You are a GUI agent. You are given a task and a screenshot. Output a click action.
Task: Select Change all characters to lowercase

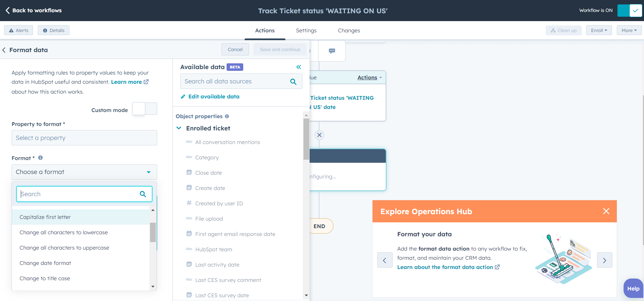[81, 232]
